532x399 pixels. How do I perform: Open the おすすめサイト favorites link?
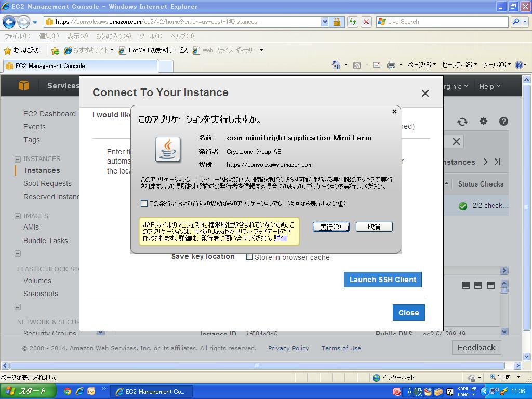coord(88,50)
